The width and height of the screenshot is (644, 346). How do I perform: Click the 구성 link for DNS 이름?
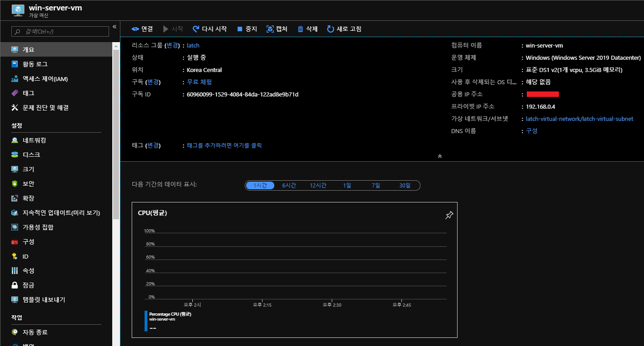coord(532,131)
